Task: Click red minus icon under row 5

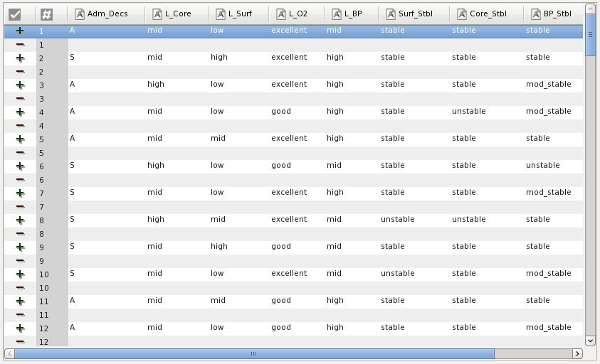Action: (21, 153)
